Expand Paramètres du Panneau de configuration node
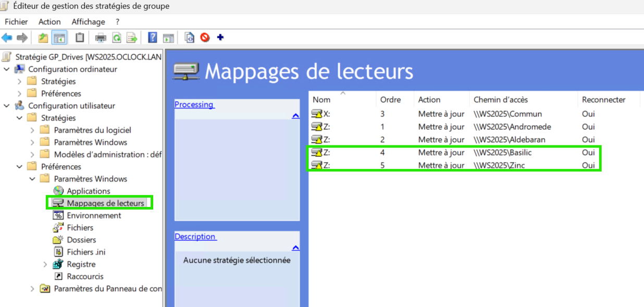Image resolution: width=644 pixels, height=307 pixels. (32, 289)
